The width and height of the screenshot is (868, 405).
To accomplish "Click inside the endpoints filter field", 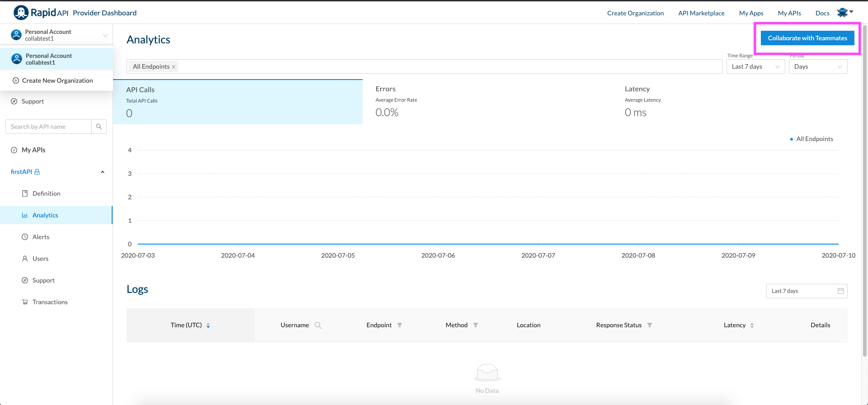I will click(x=425, y=66).
